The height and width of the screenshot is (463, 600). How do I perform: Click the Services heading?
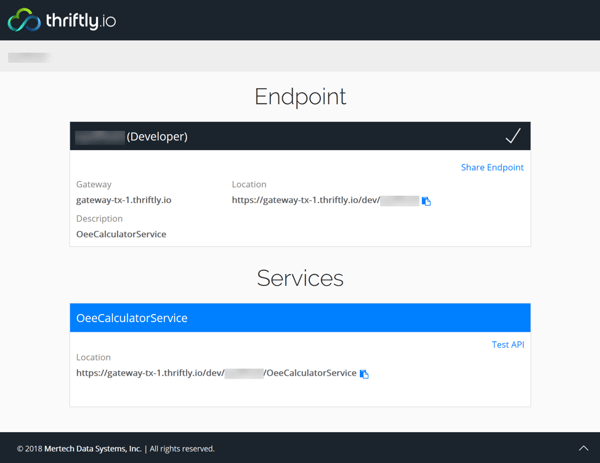[300, 278]
